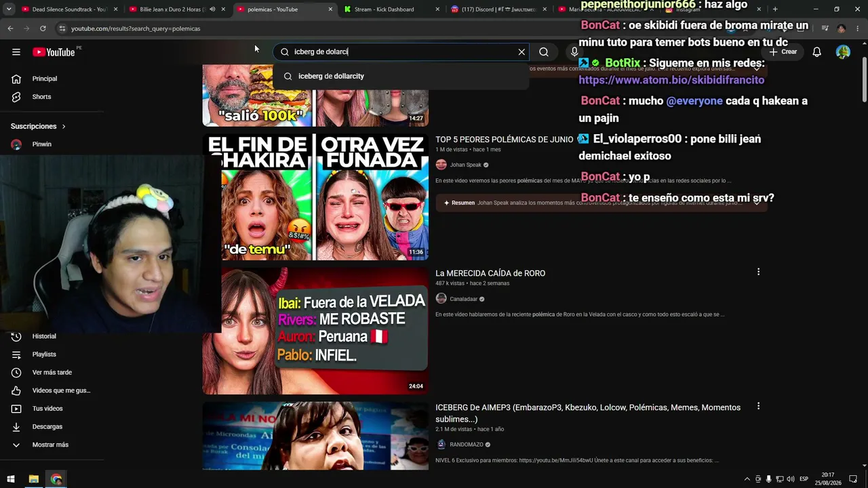Switch to the Billie Jean x Duro 2 Horas tab
The width and height of the screenshot is (868, 488).
click(174, 9)
